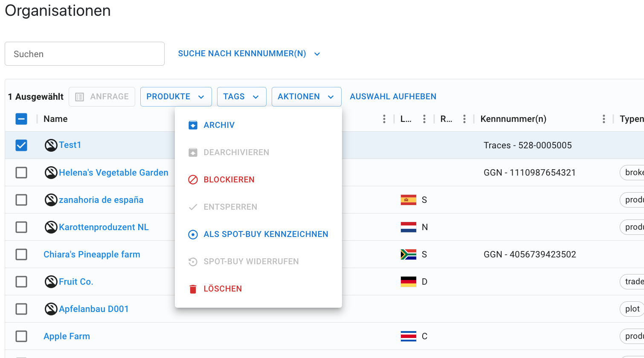Image resolution: width=644 pixels, height=358 pixels.
Task: Click the Germany flag icon
Action: click(x=409, y=282)
